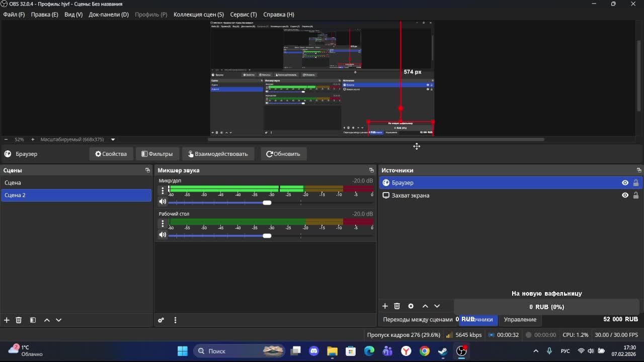Open the Файл menu
The width and height of the screenshot is (644, 362).
(14, 15)
